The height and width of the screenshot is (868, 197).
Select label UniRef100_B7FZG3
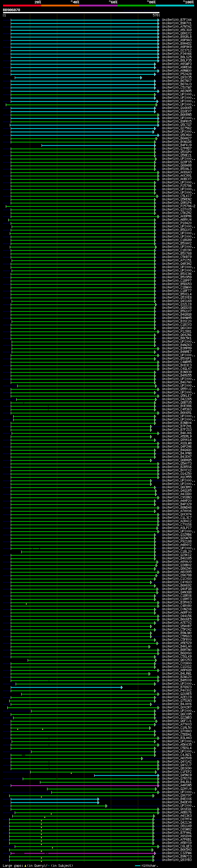(176, 430)
